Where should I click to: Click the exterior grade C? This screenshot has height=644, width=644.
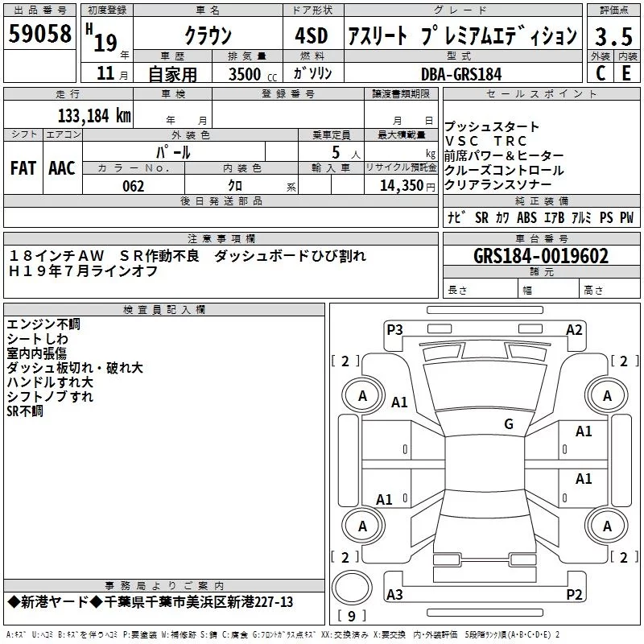point(601,73)
